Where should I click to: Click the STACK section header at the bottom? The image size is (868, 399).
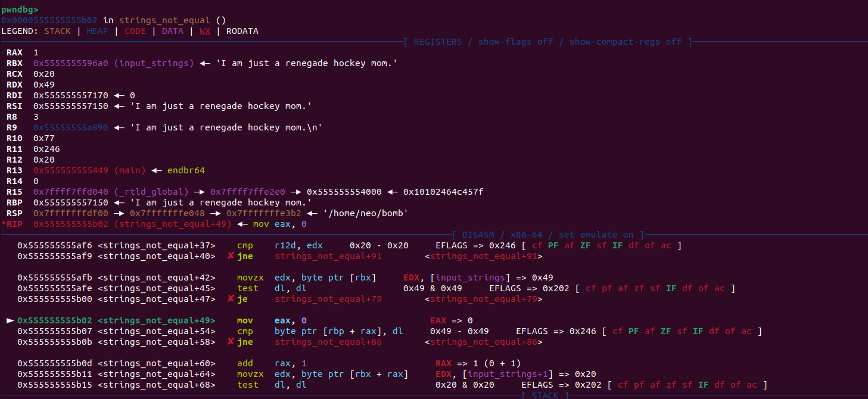pos(545,395)
